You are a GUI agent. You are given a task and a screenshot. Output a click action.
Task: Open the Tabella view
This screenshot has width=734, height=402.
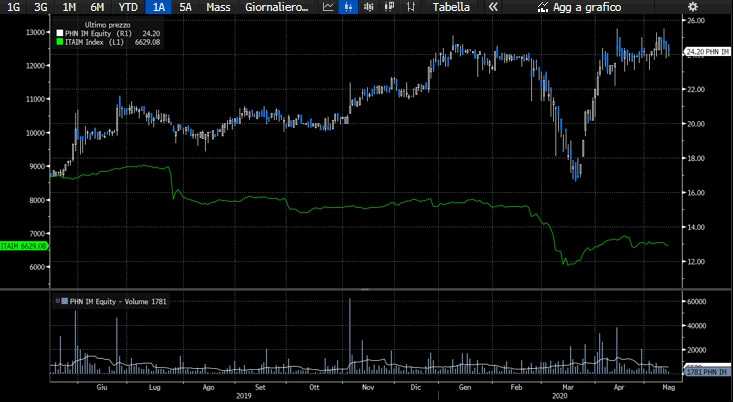(451, 7)
